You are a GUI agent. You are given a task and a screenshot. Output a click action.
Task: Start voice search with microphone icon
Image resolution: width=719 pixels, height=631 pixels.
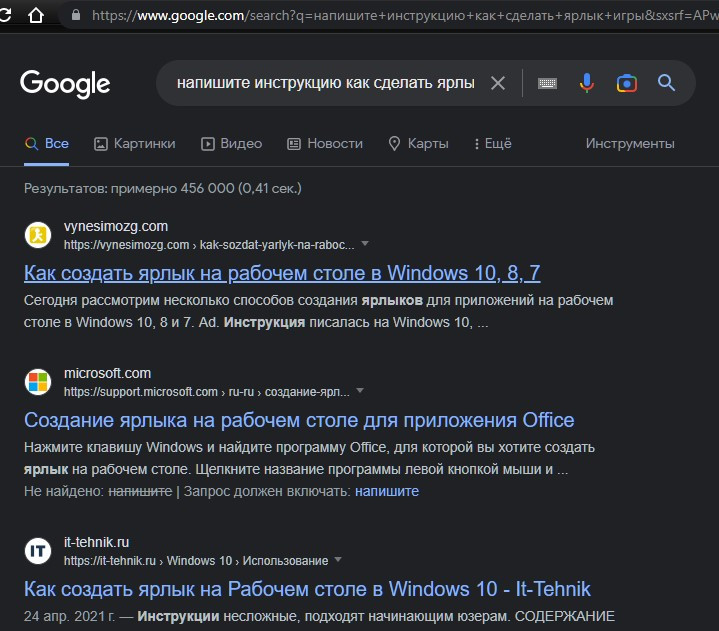pyautogui.click(x=587, y=83)
